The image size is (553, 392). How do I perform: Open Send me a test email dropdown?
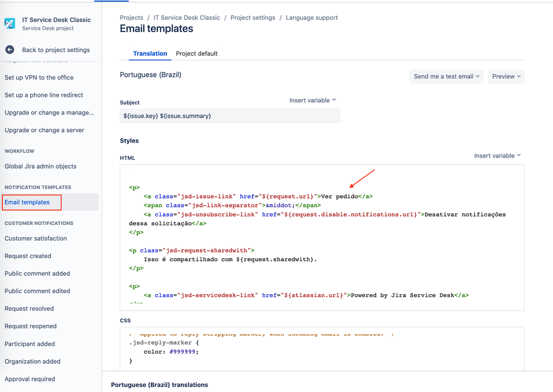(x=447, y=76)
